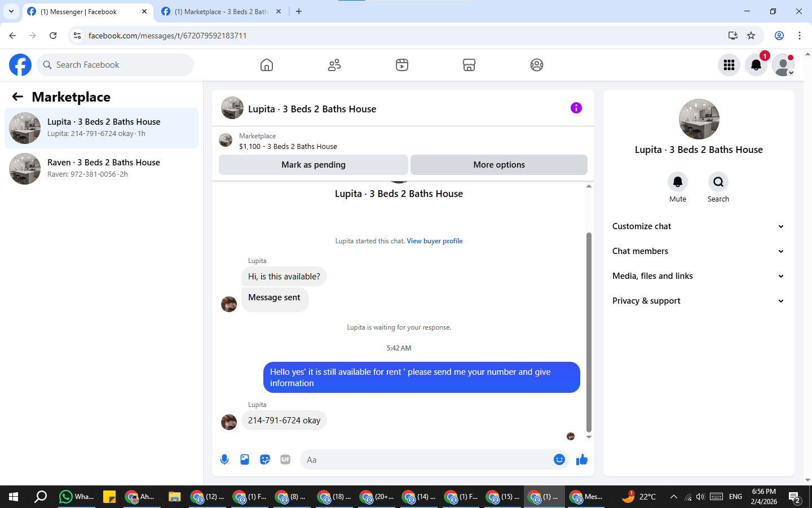Image resolution: width=812 pixels, height=508 pixels.
Task: Open Windows taskbar search
Action: coord(41,497)
